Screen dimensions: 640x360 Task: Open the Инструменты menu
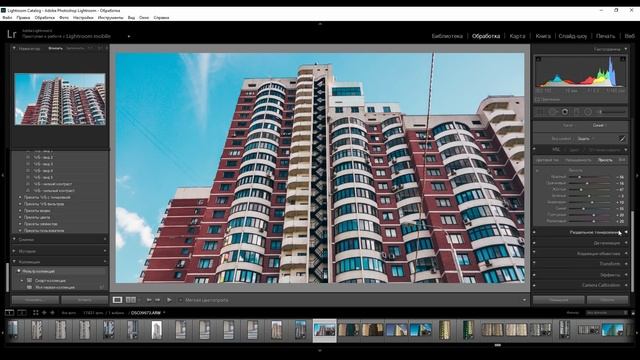(110, 18)
